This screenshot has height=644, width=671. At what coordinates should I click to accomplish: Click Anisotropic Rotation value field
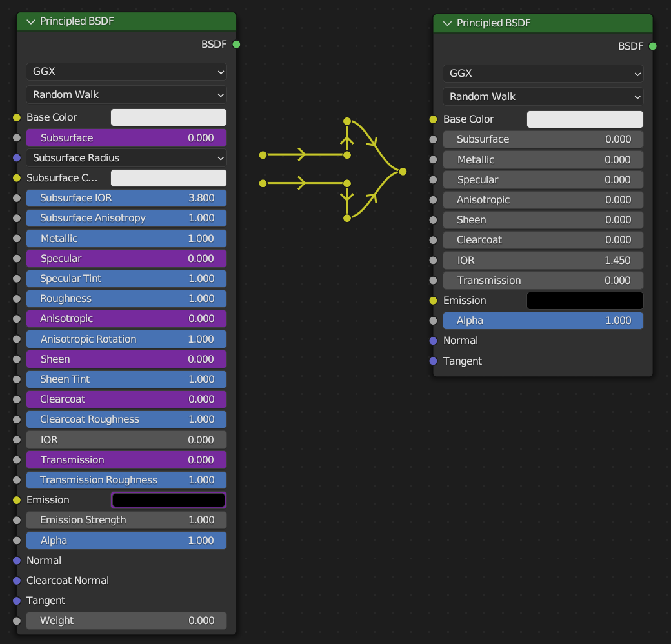click(126, 339)
